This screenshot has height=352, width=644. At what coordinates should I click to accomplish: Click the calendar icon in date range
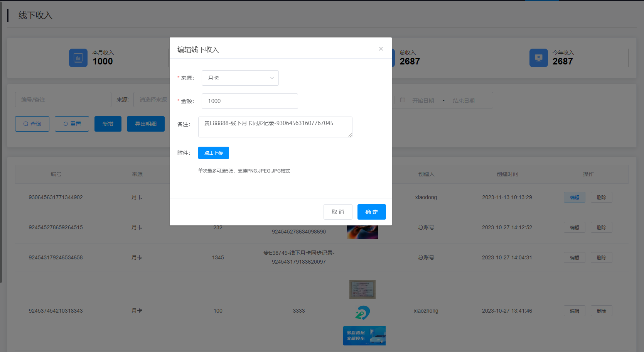click(x=403, y=100)
